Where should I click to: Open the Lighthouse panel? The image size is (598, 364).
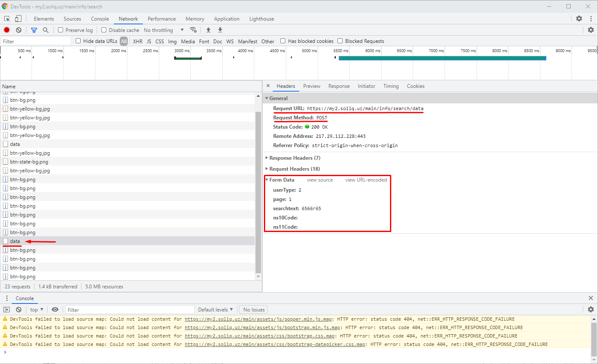pyautogui.click(x=261, y=18)
